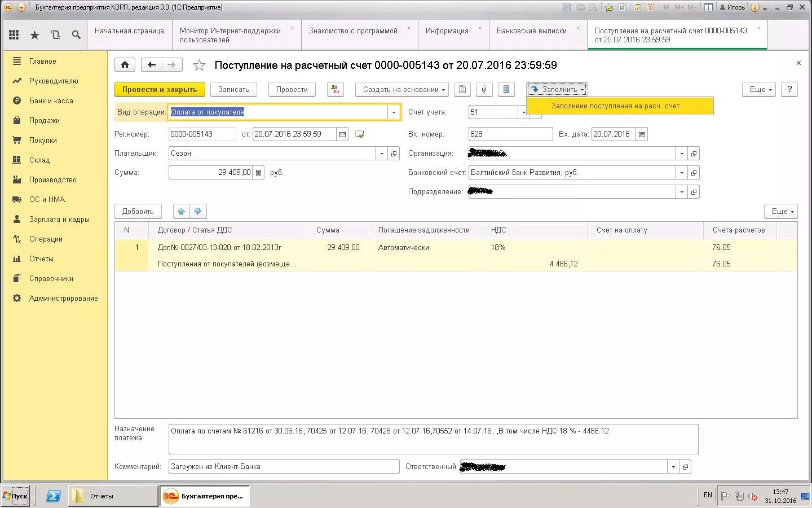This screenshot has width=812, height=508.
Task: Open Заполнить dropdown button
Action: pyautogui.click(x=557, y=89)
